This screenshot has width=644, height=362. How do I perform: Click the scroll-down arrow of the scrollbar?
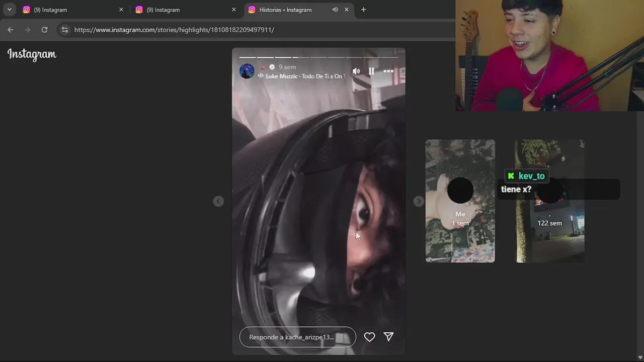(x=640, y=357)
